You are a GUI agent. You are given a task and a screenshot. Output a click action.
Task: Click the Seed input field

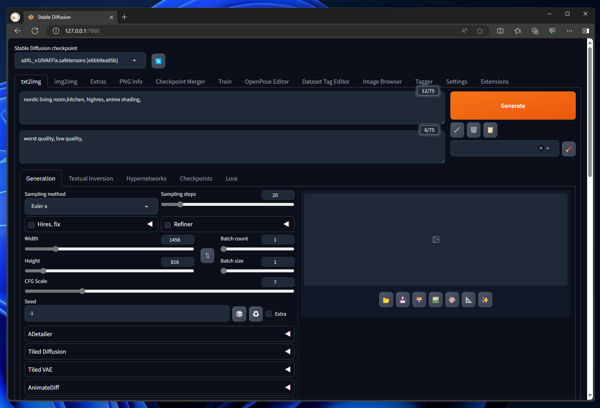click(127, 314)
